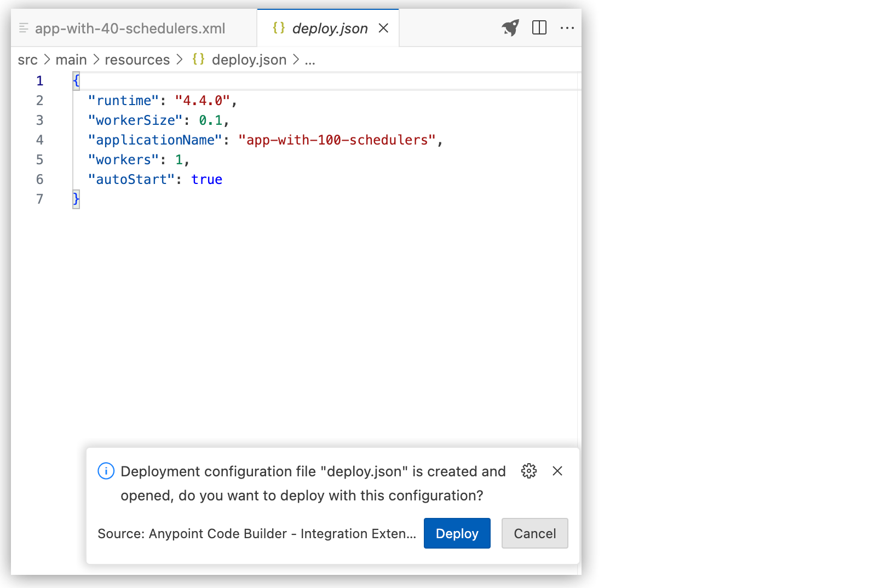Open the resources breadcrumb dropdown

[x=137, y=59]
